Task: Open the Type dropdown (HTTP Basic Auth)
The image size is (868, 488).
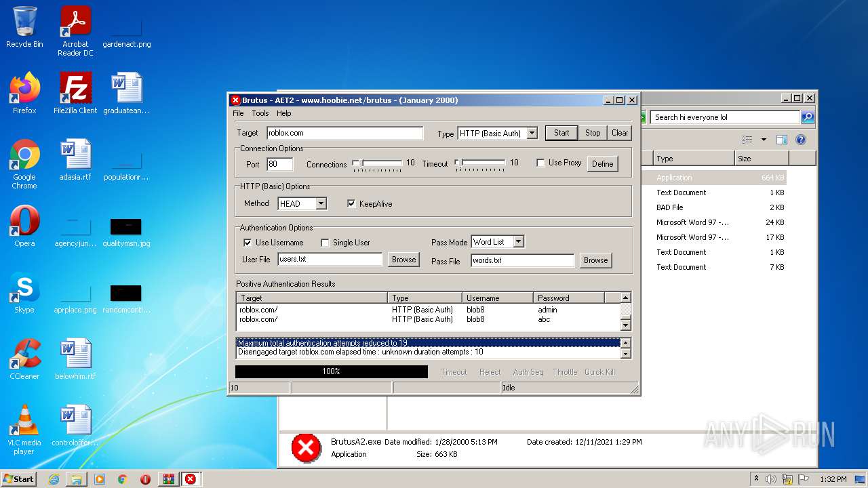Action: coord(532,134)
